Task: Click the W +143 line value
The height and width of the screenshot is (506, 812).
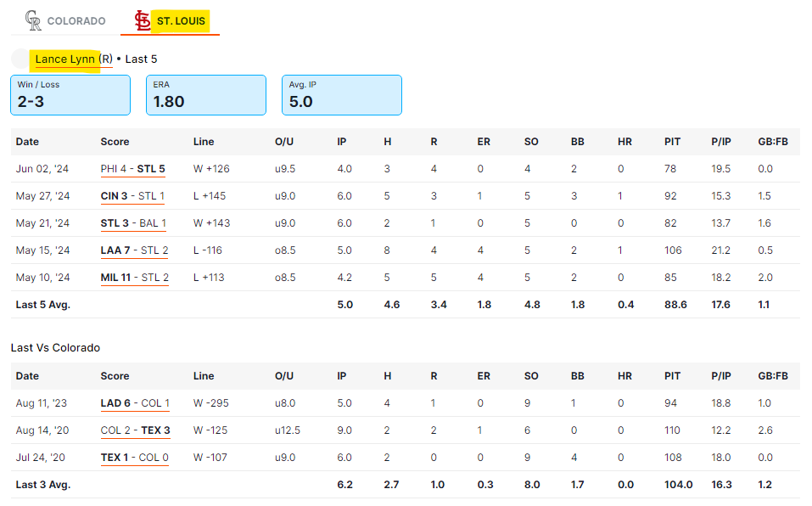Action: [x=212, y=223]
